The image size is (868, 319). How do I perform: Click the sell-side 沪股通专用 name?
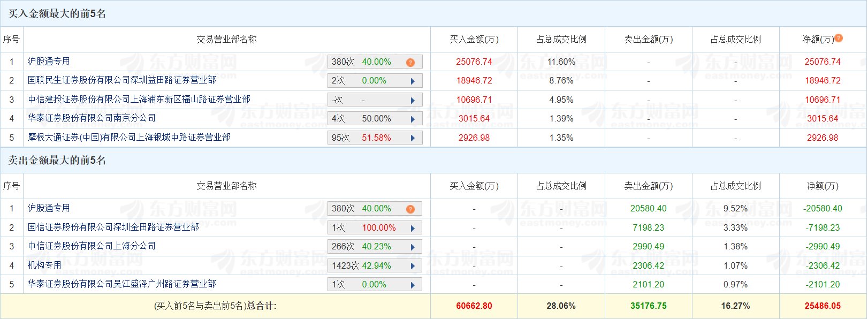(x=49, y=208)
